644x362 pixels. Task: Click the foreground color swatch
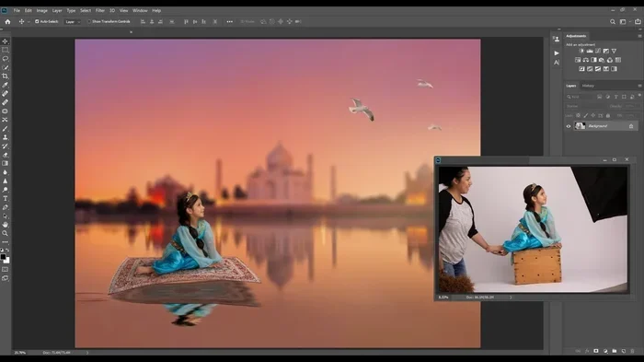tap(4, 257)
